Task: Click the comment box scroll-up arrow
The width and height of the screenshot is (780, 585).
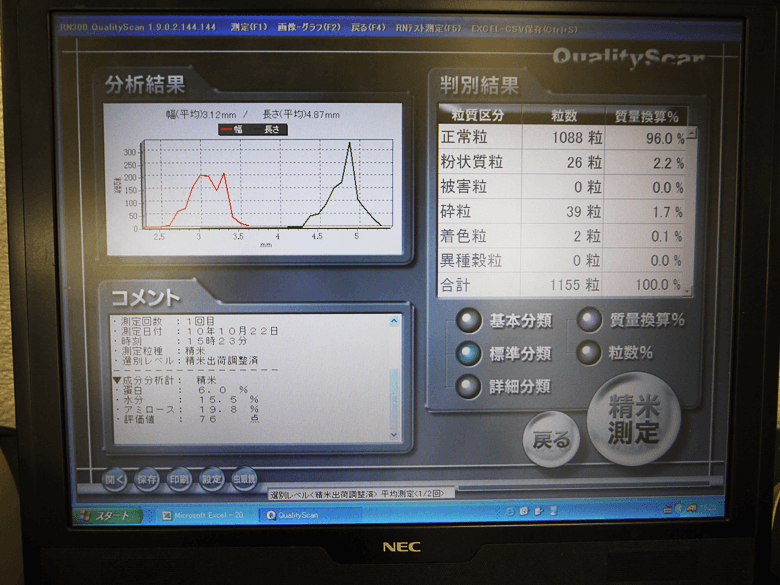Action: 394,321
